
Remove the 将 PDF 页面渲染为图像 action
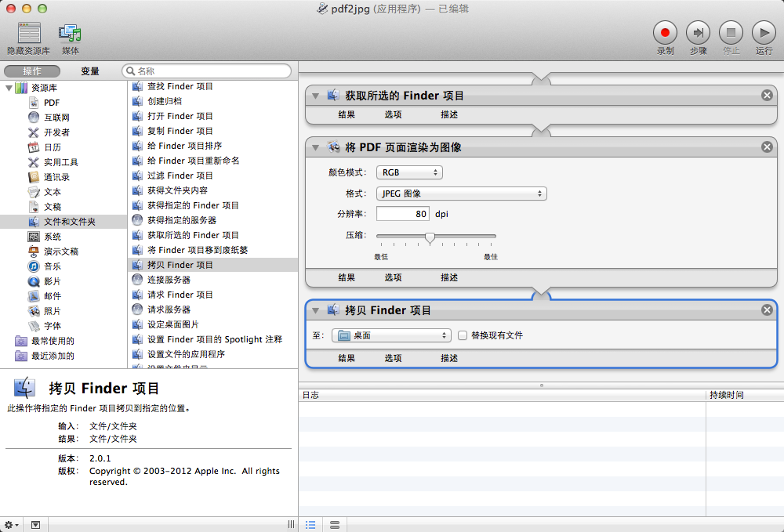(767, 147)
